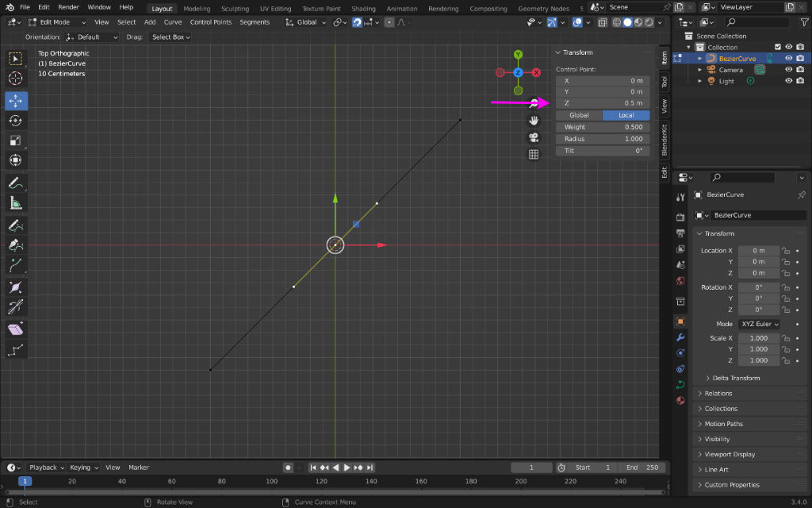
Task: Expand the Relations panel
Action: 718,394
